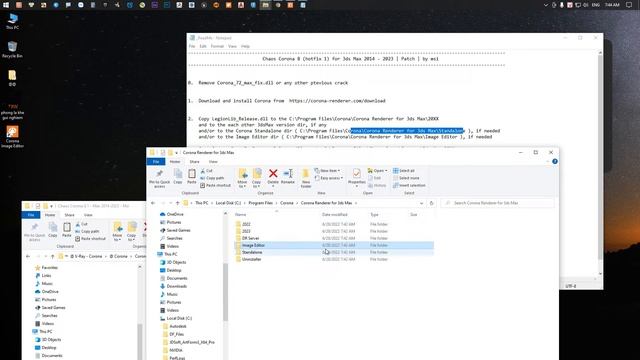Open the Easy access dropdown

329,178
